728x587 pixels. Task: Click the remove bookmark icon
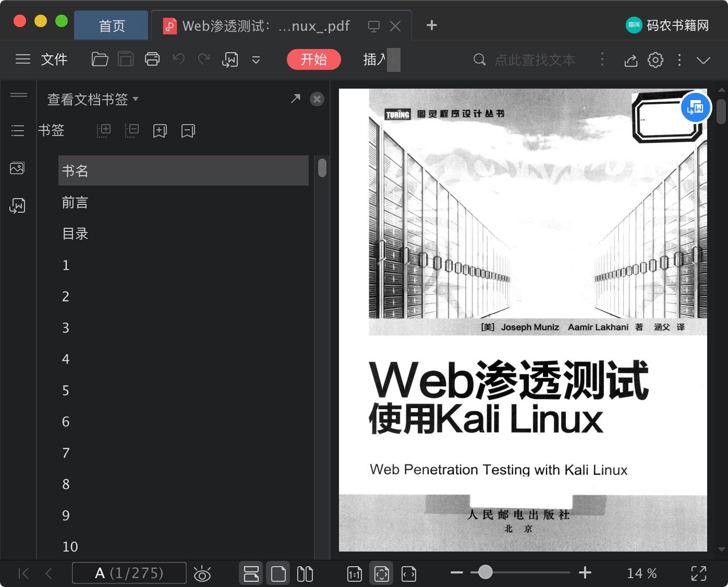click(x=188, y=131)
